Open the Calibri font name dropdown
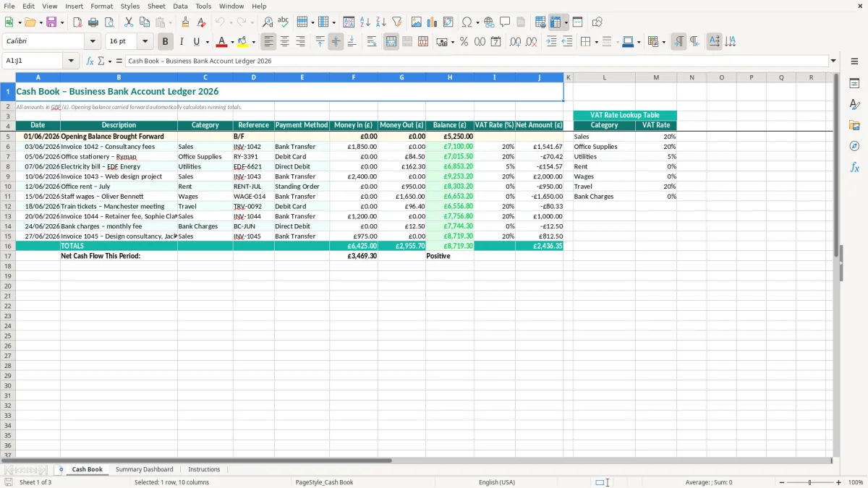The image size is (868, 488). point(93,42)
